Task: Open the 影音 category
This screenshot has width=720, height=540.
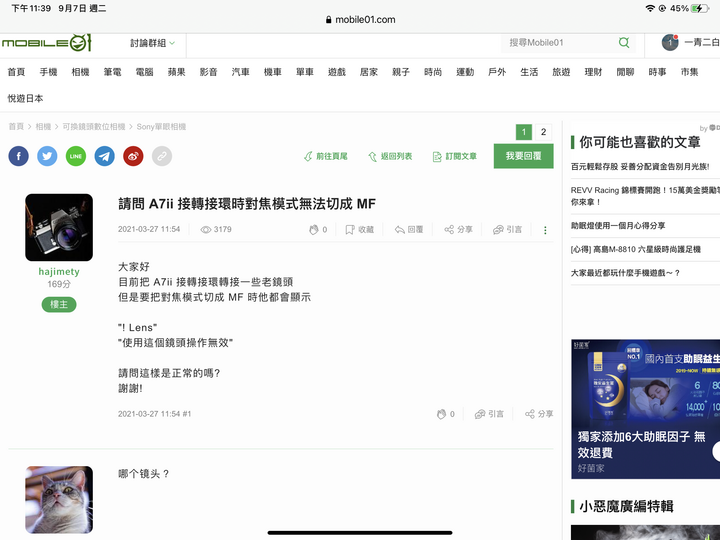Action: coord(208,72)
